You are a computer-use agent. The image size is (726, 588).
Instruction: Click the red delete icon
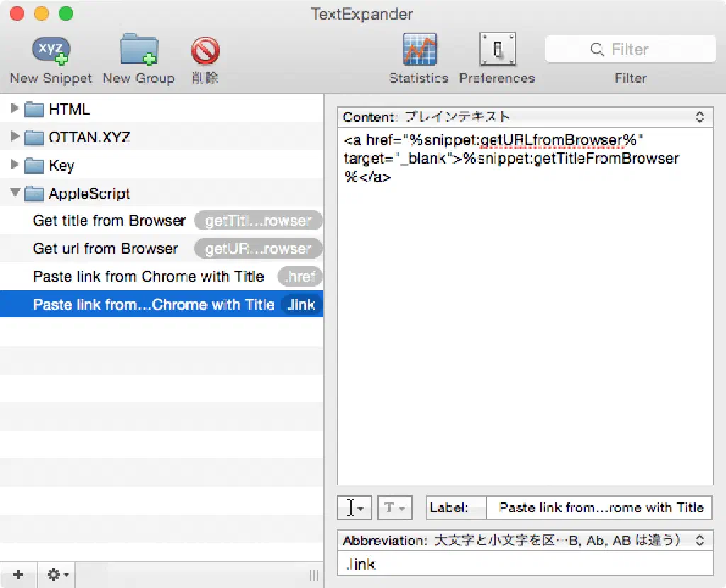pos(205,51)
